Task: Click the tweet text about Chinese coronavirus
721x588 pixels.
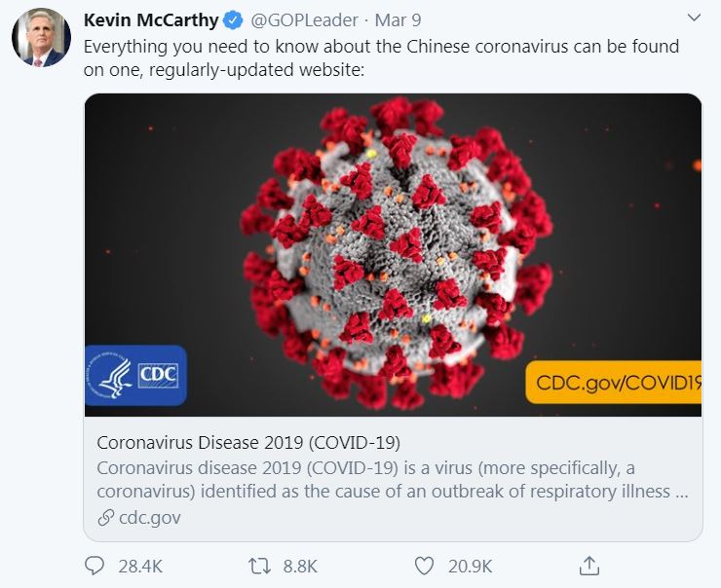Action: [381, 57]
